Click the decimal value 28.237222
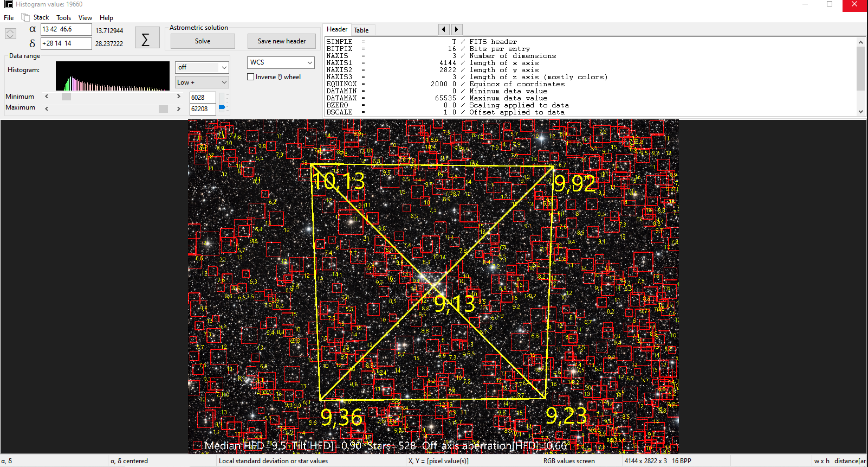The width and height of the screenshot is (868, 467). pos(109,44)
